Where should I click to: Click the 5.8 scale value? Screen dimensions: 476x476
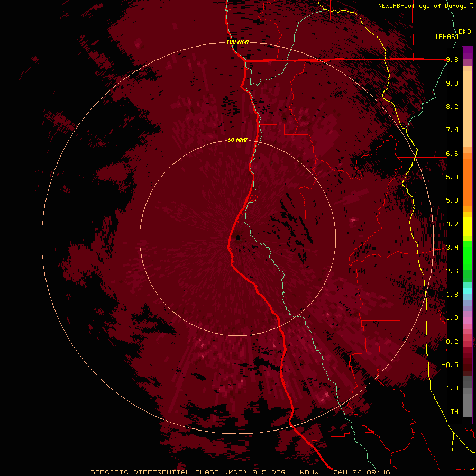(x=452, y=177)
